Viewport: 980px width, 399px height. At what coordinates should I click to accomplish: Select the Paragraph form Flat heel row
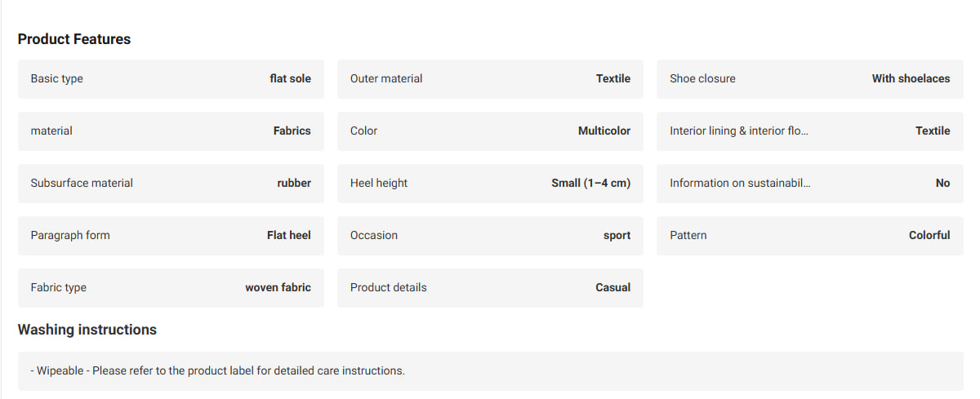coord(171,236)
